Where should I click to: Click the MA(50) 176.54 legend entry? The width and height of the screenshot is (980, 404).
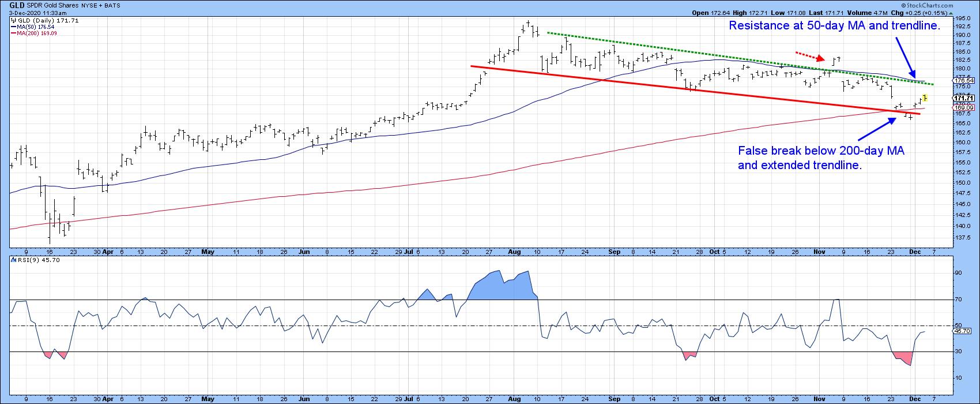[35, 27]
